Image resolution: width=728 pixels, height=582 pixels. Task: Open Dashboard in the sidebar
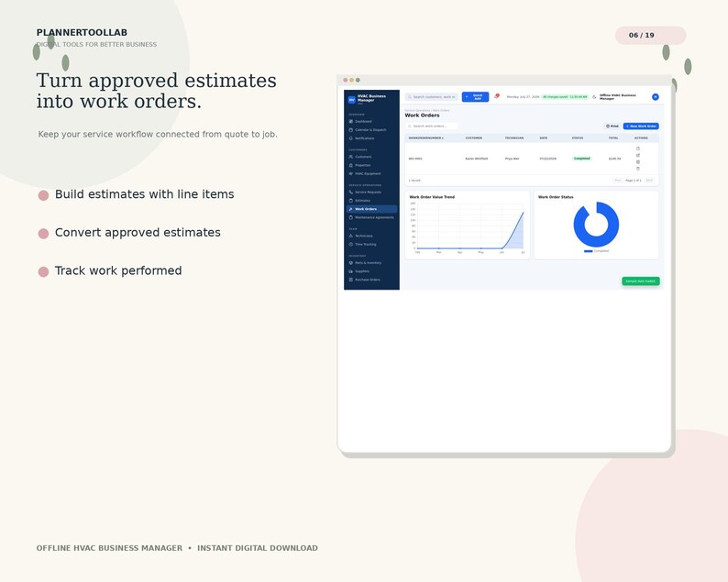coord(370,122)
